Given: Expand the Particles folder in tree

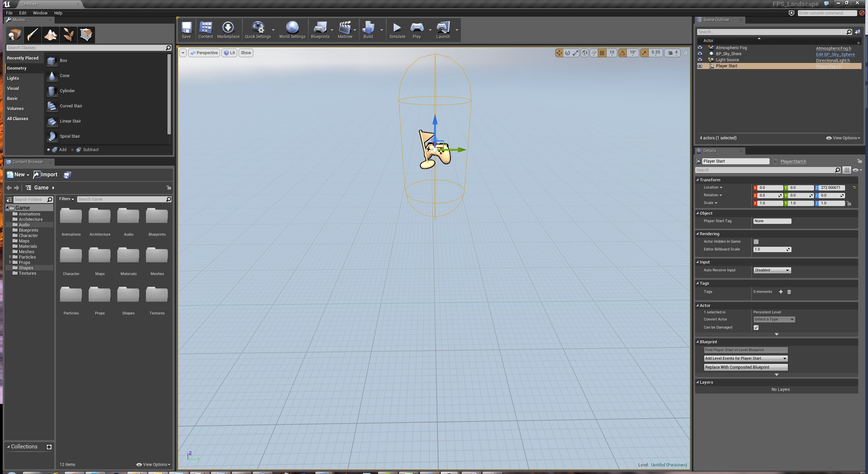Looking at the screenshot, I should click(10, 257).
